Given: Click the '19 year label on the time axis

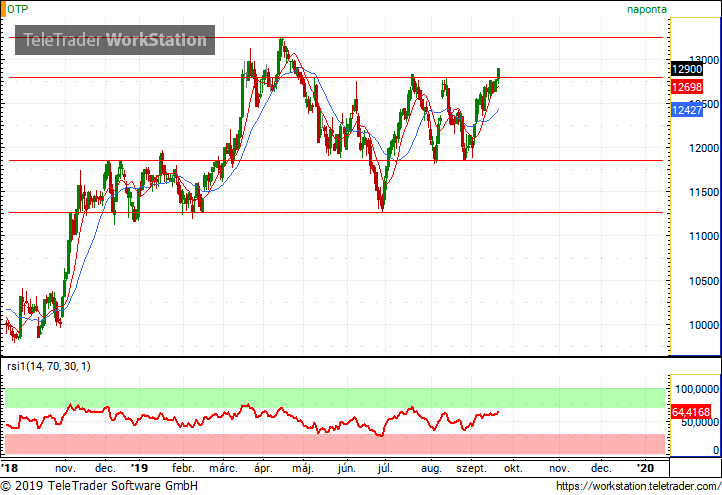Looking at the screenshot, I should [140, 468].
